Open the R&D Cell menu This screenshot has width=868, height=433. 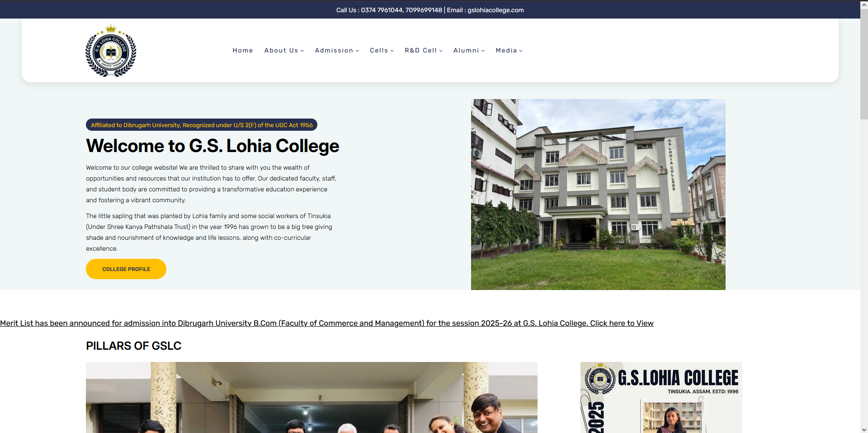tap(424, 50)
